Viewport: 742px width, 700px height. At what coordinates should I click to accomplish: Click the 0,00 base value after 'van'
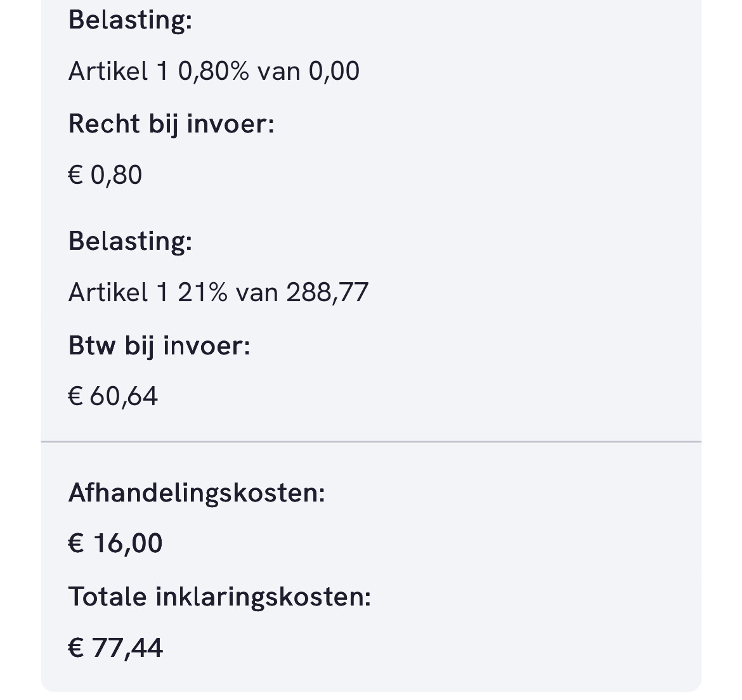pyautogui.click(x=334, y=71)
